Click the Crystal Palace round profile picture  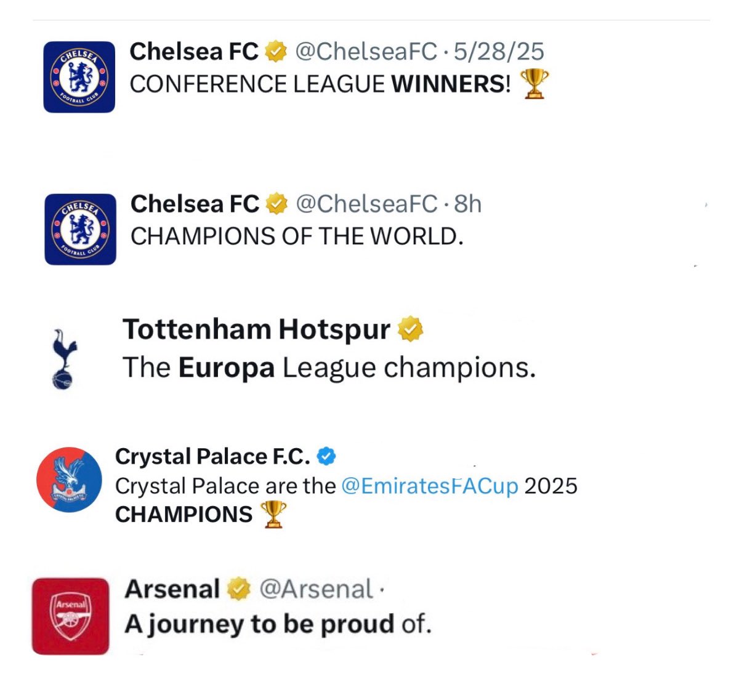pyautogui.click(x=69, y=480)
